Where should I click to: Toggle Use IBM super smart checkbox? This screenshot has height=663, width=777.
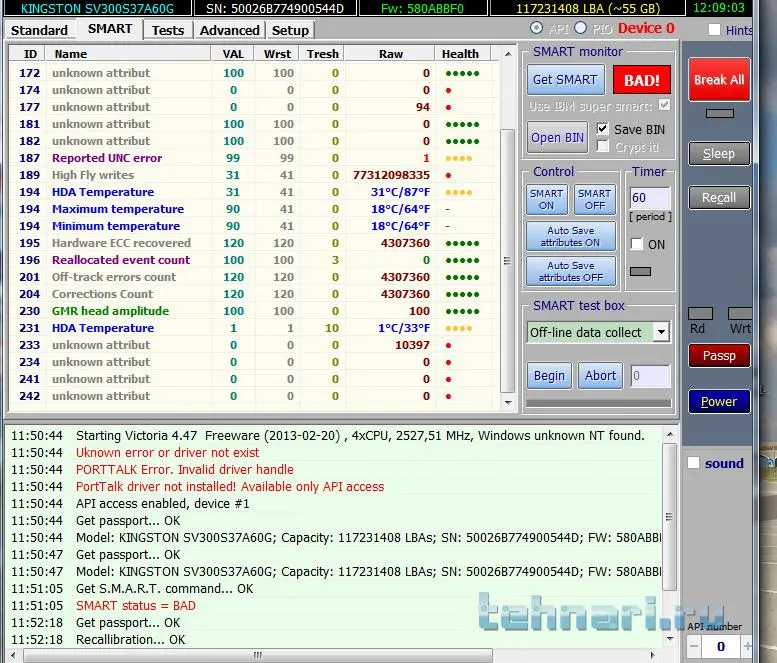point(665,105)
